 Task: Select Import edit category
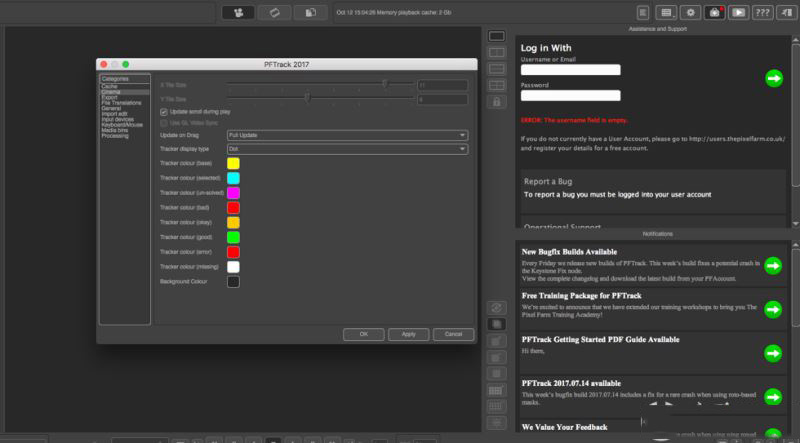coord(114,114)
